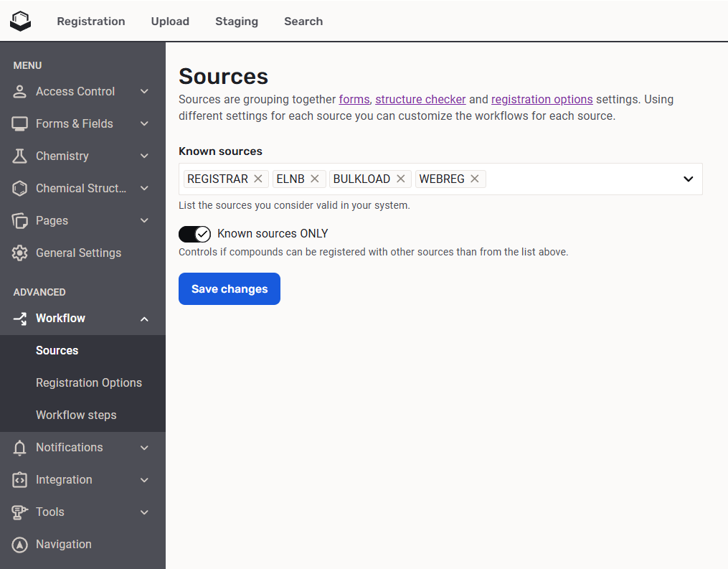Click the Integration code icon
The height and width of the screenshot is (569, 728).
(x=20, y=480)
